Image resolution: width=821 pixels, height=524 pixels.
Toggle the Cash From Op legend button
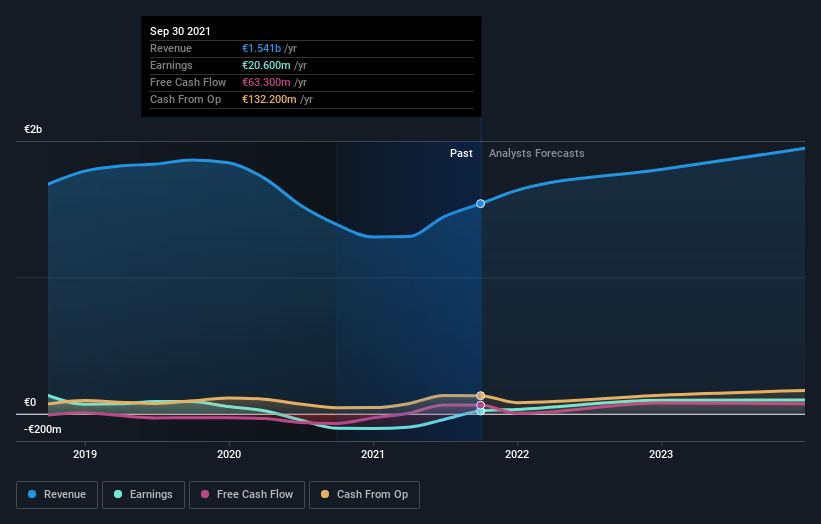(x=364, y=495)
